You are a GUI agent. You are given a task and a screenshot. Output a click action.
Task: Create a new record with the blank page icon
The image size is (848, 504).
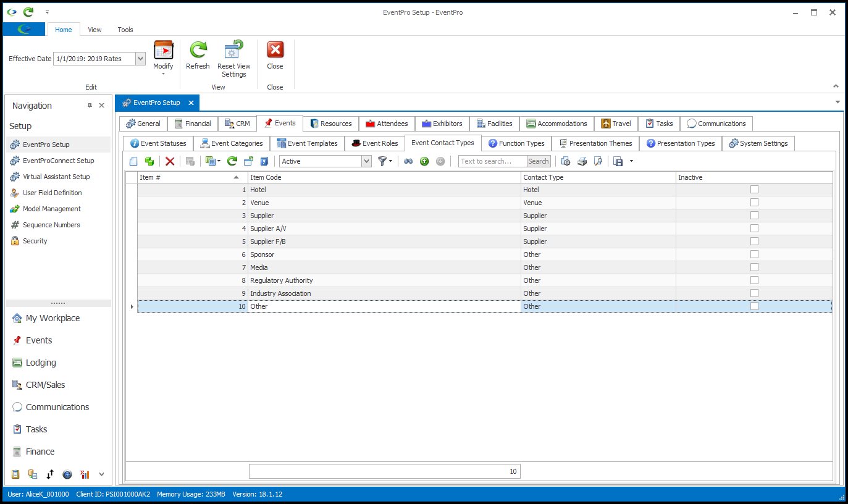tap(133, 161)
